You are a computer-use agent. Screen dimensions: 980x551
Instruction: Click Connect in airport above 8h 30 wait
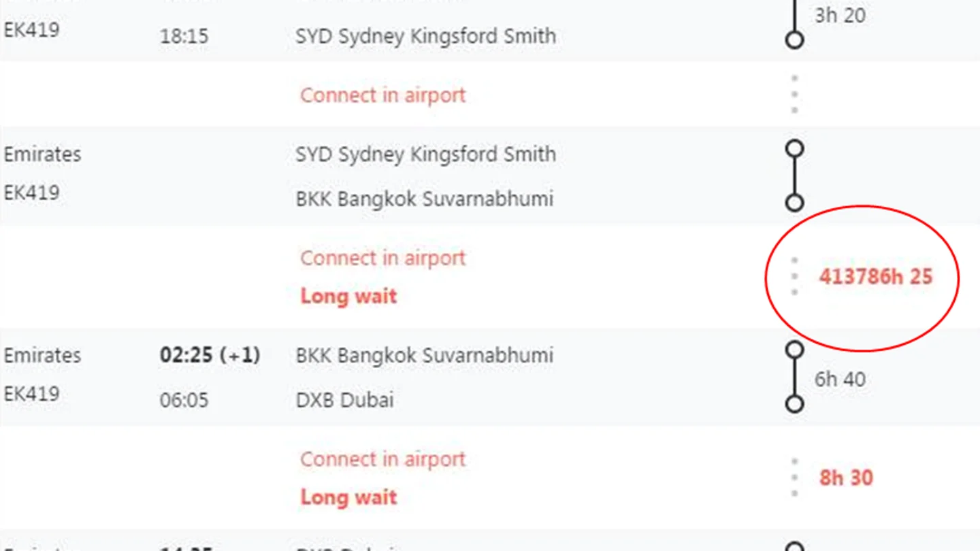point(383,459)
